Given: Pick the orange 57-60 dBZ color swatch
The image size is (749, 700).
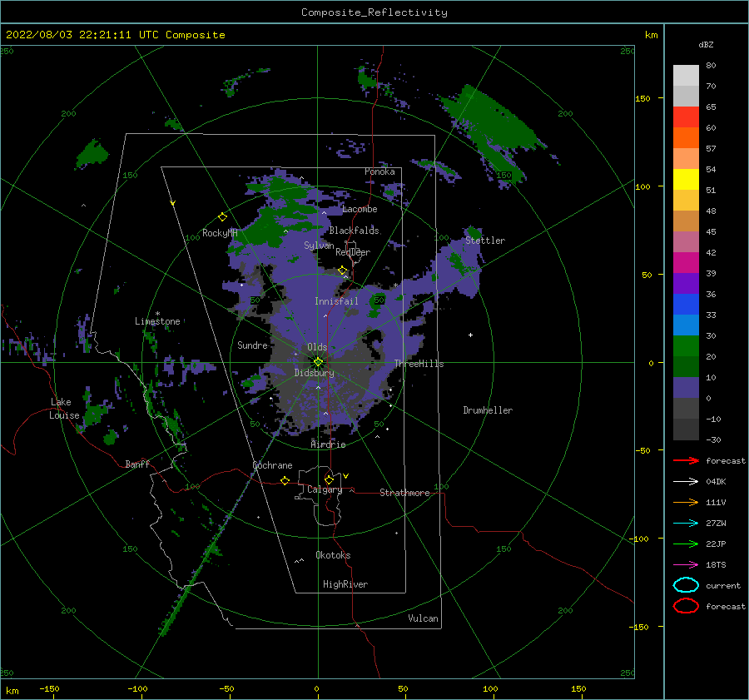Looking at the screenshot, I should (686, 137).
